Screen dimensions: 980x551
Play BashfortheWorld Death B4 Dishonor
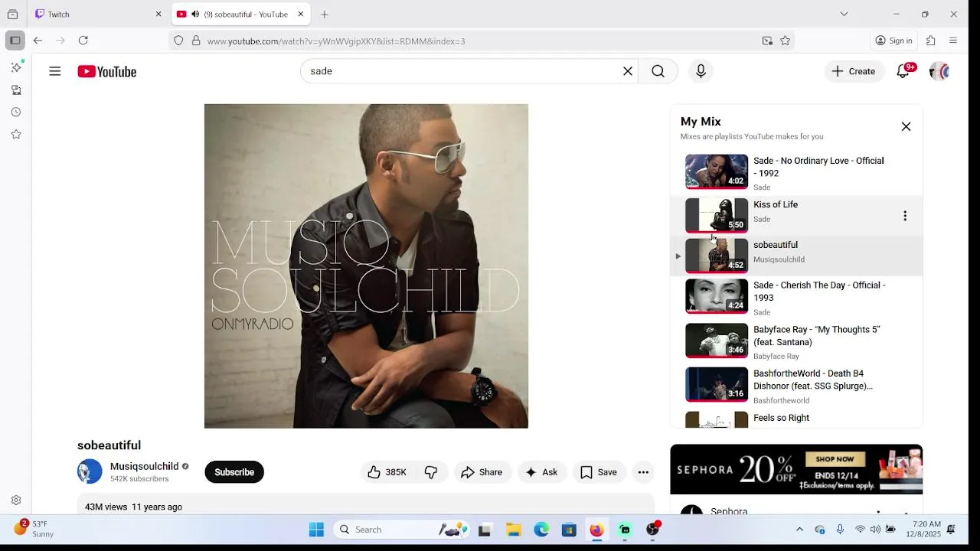pos(796,385)
